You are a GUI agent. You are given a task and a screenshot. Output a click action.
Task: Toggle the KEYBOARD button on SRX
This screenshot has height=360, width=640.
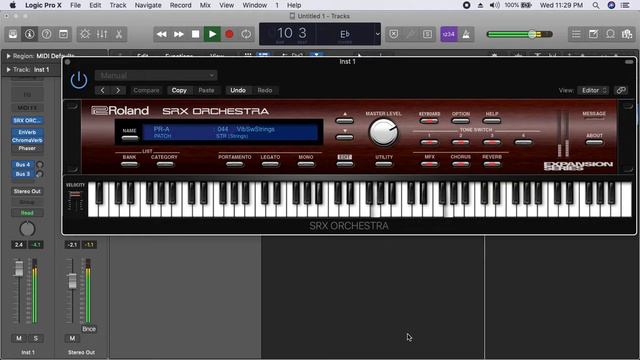[429, 121]
